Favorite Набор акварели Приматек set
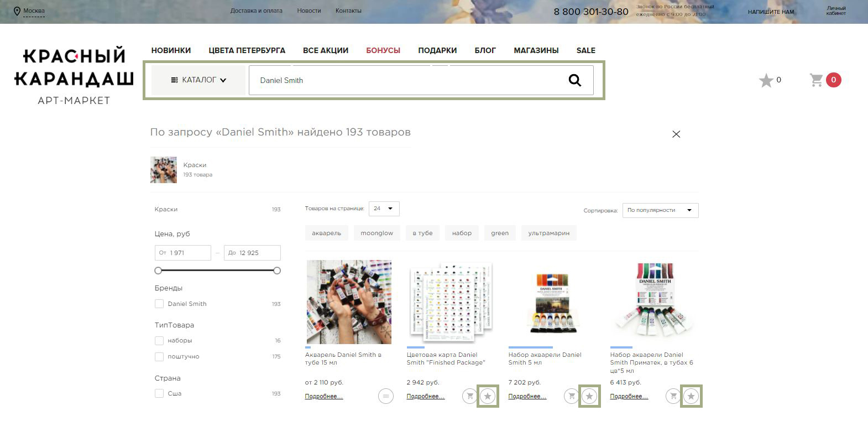The width and height of the screenshot is (868, 421). coord(691,396)
